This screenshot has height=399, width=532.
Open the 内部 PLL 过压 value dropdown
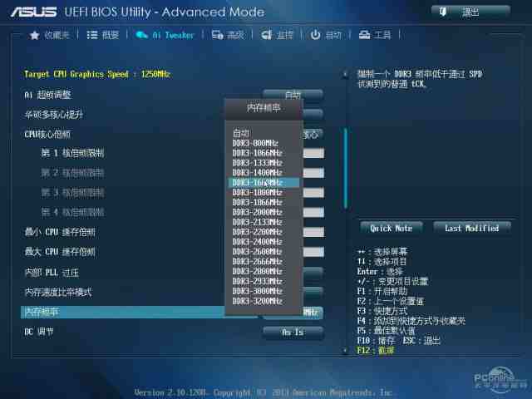(x=313, y=273)
